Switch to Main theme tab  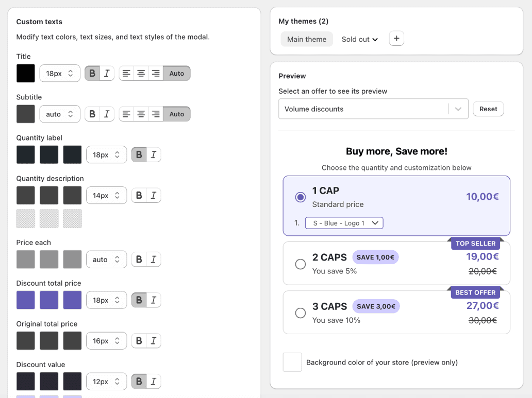pyautogui.click(x=307, y=39)
